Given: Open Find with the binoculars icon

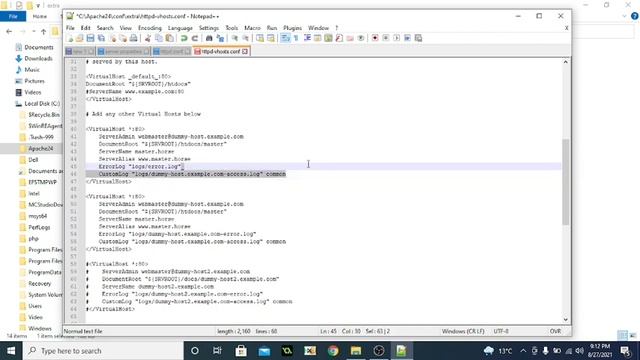Looking at the screenshot, I should 209,38.
